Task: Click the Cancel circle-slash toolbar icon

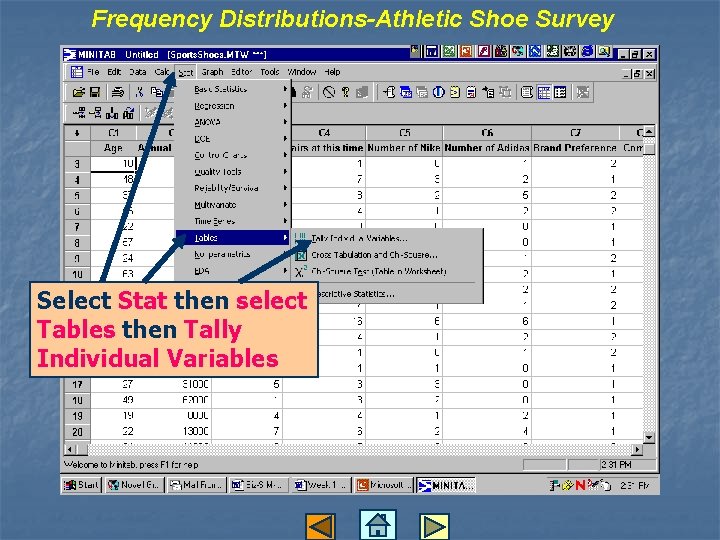Action: pyautogui.click(x=329, y=93)
